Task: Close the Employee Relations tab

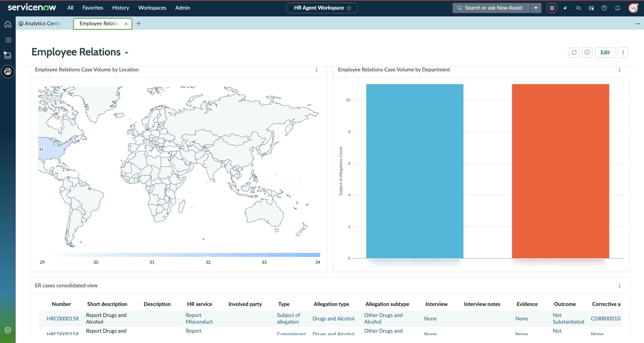Action: point(126,24)
